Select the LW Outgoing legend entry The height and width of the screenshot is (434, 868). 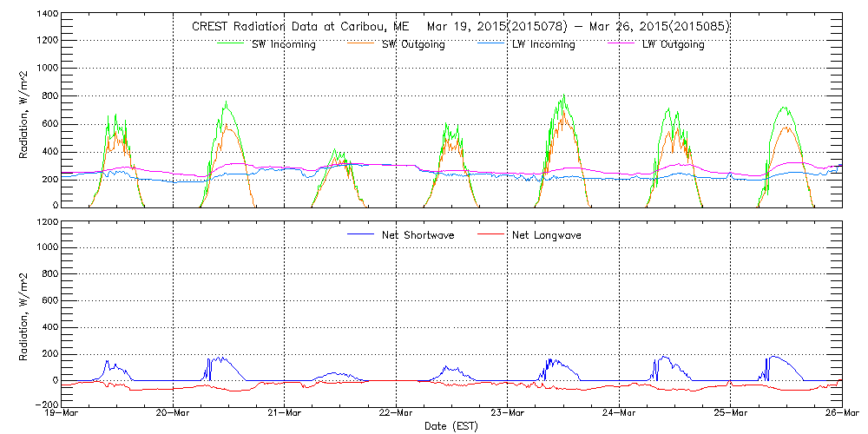tap(673, 45)
